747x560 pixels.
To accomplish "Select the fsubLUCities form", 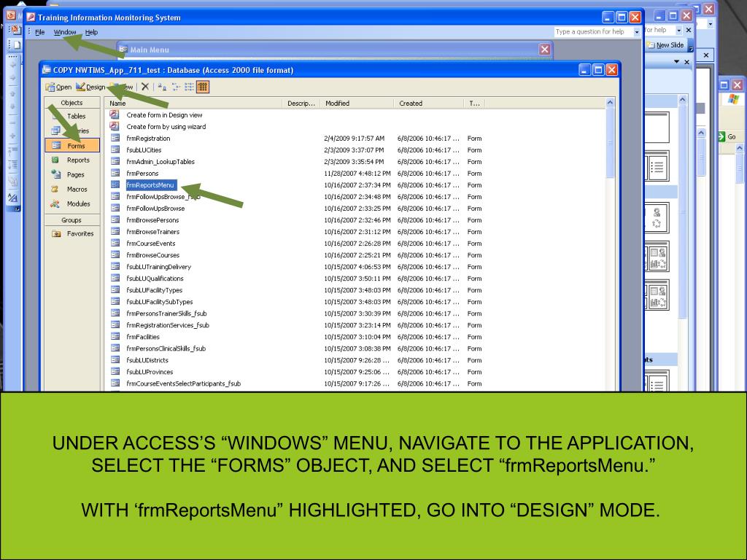I will 144,150.
